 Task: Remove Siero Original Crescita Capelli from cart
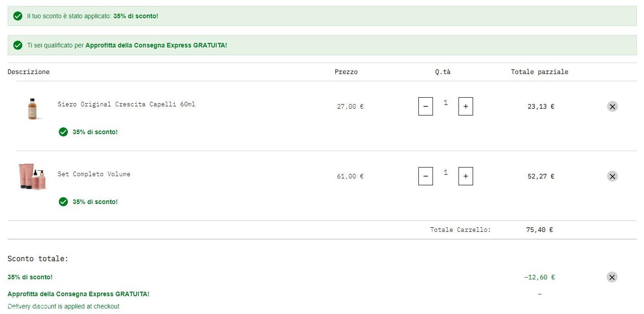pyautogui.click(x=612, y=107)
